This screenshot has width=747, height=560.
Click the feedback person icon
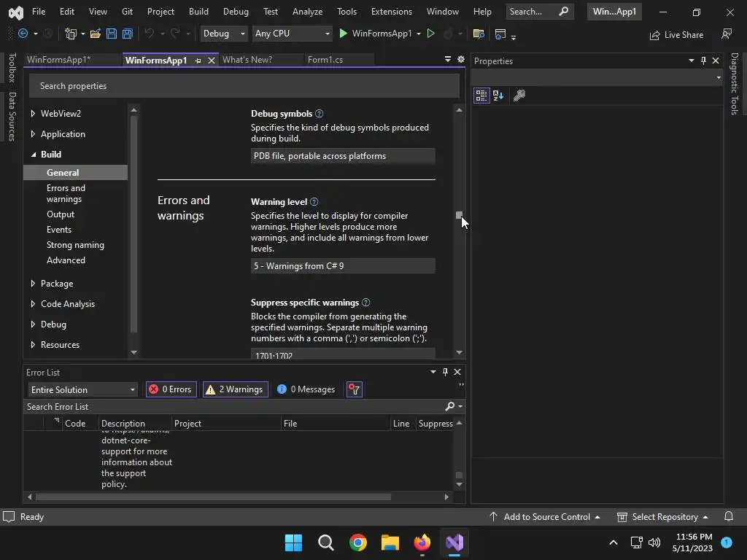tap(727, 34)
